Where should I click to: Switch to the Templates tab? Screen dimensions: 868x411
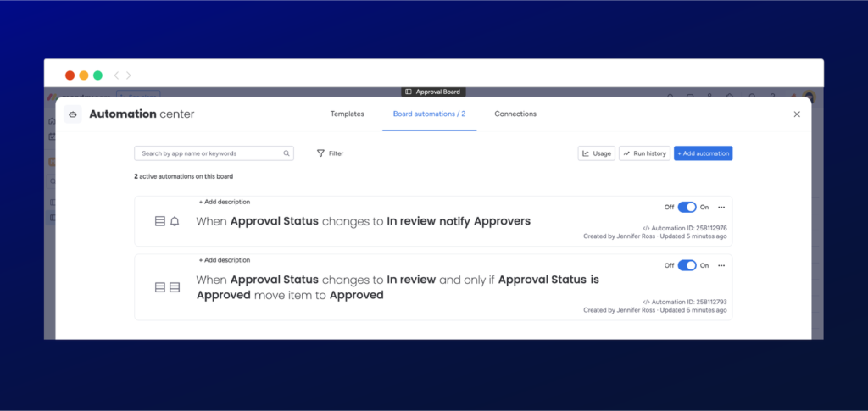[347, 114]
